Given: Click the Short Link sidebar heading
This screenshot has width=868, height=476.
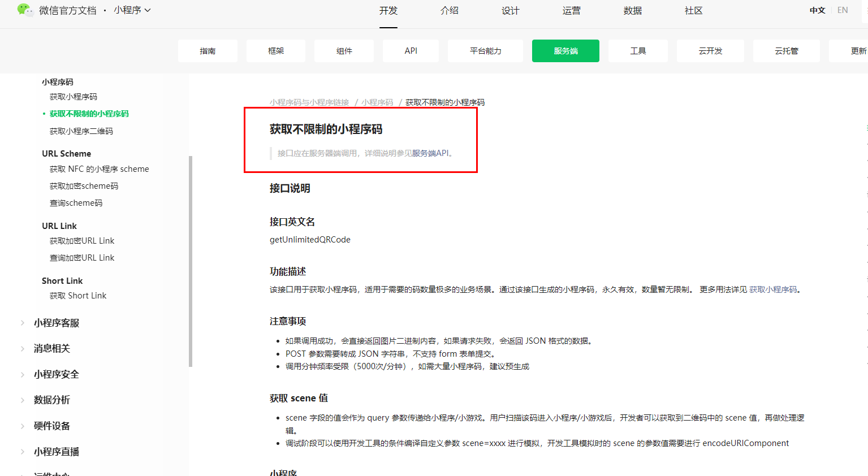Looking at the screenshot, I should (x=62, y=281).
